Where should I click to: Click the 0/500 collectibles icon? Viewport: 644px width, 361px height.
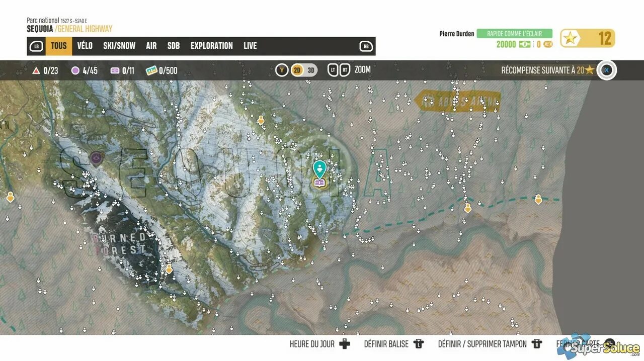pos(151,71)
